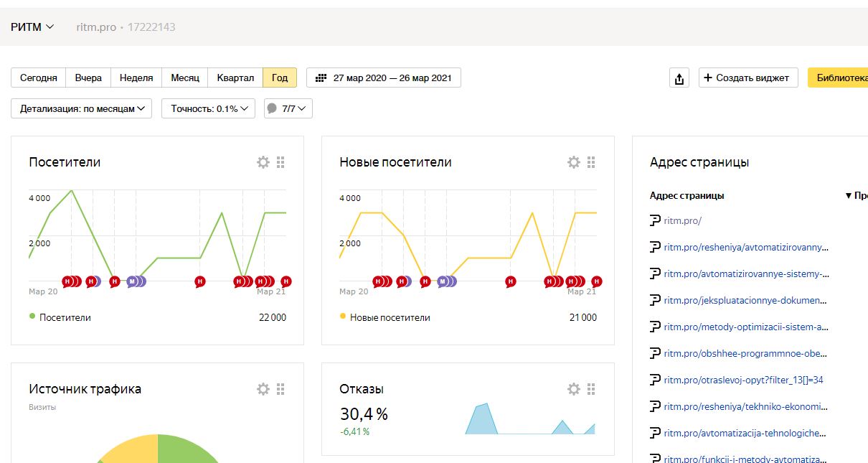868x463 pixels.
Task: Click the Отказы widget title
Action: tap(362, 389)
